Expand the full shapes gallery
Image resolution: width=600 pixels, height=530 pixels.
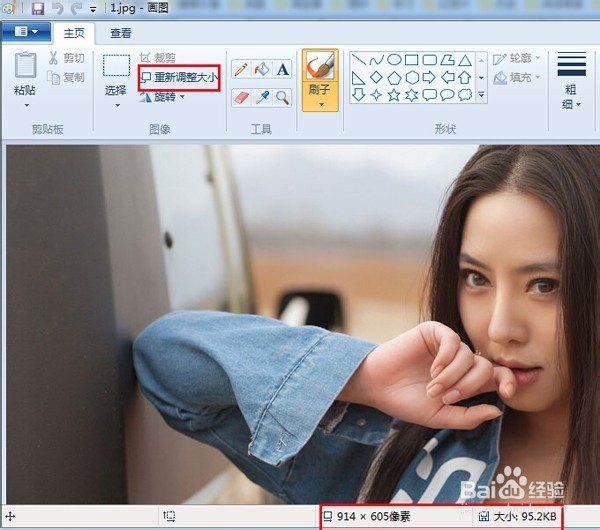[481, 95]
